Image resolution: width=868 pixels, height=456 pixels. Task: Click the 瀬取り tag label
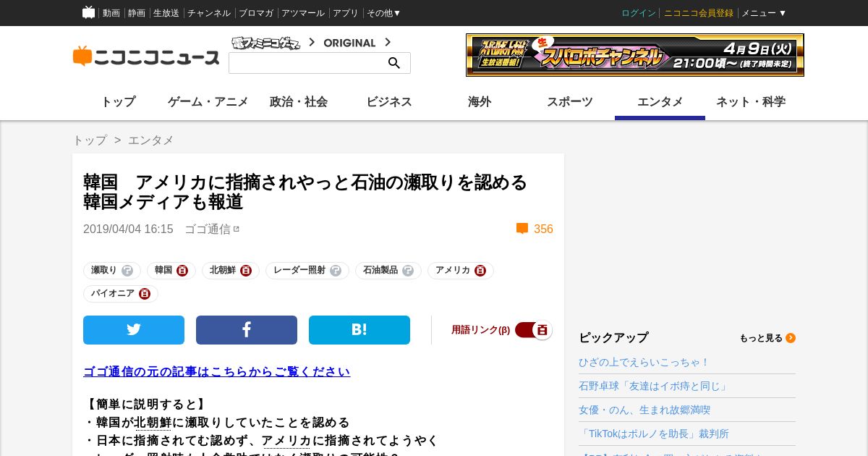pyautogui.click(x=104, y=270)
